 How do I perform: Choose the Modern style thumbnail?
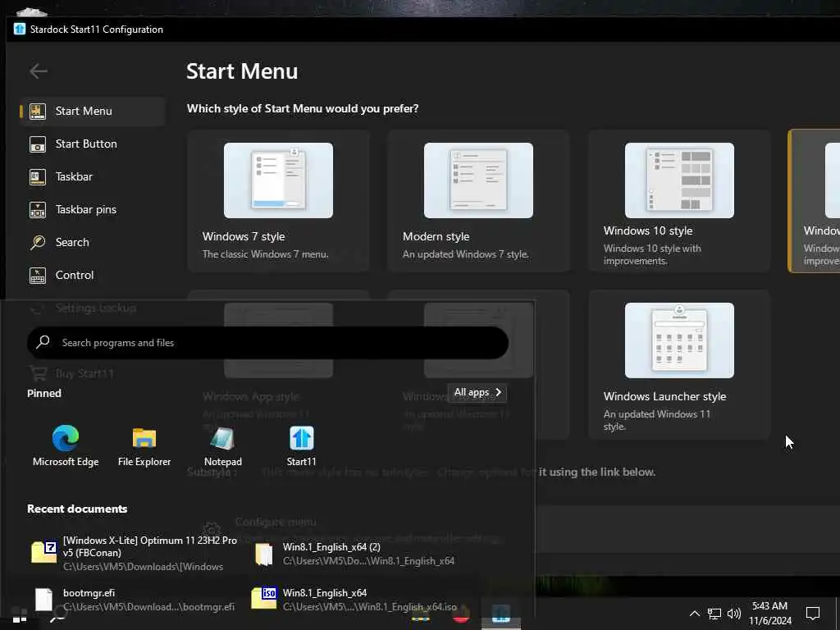click(x=478, y=180)
